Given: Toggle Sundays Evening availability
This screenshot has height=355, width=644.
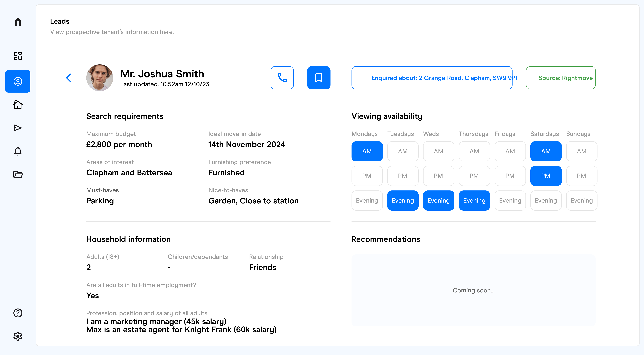Looking at the screenshot, I should (x=582, y=201).
